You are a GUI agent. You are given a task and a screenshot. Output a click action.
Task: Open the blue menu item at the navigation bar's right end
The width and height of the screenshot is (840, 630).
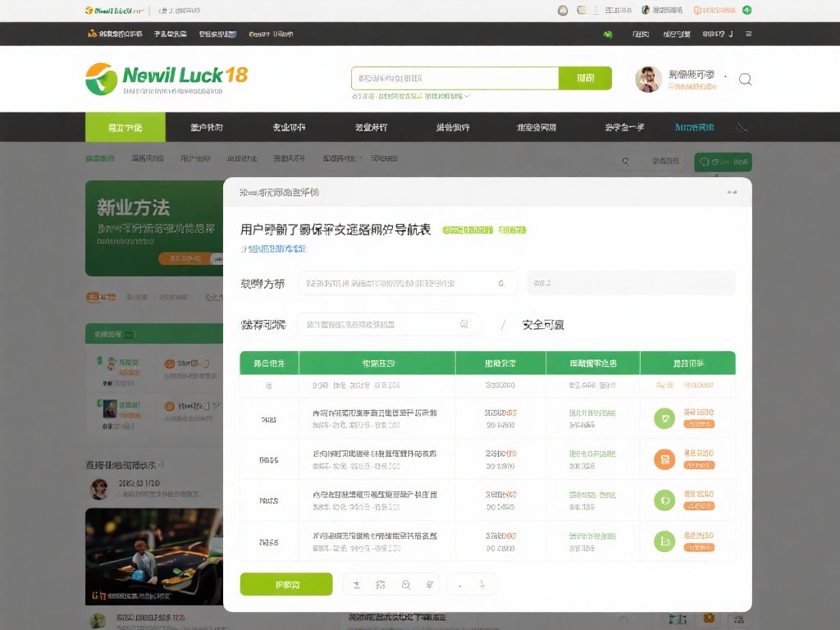[x=696, y=126]
